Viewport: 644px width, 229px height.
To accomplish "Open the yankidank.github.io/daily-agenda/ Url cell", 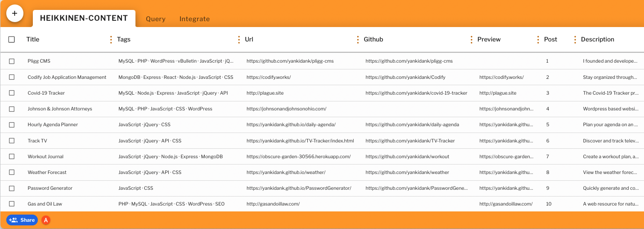I will pyautogui.click(x=291, y=125).
